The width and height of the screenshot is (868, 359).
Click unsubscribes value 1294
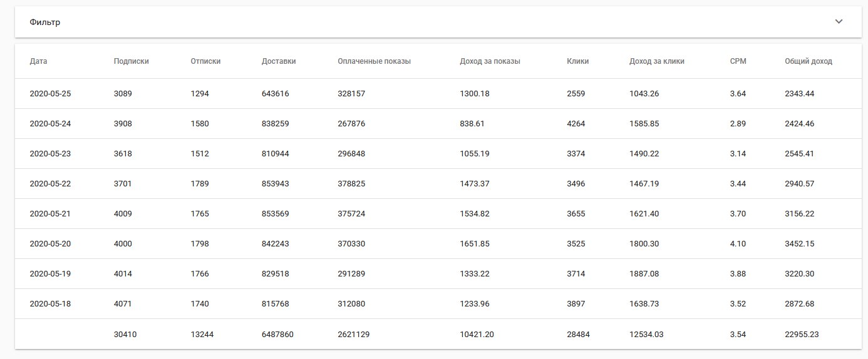point(200,94)
